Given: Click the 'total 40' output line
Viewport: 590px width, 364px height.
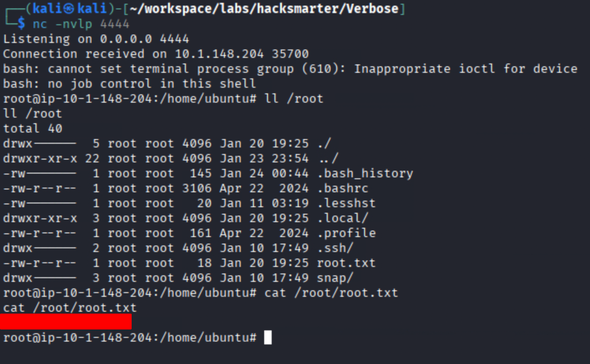Looking at the screenshot, I should [x=33, y=128].
